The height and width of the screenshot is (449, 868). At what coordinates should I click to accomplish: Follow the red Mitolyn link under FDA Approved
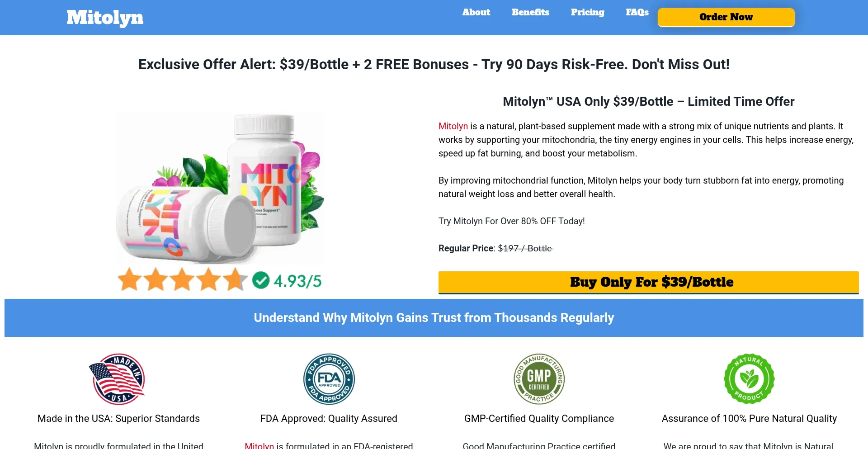[259, 445]
